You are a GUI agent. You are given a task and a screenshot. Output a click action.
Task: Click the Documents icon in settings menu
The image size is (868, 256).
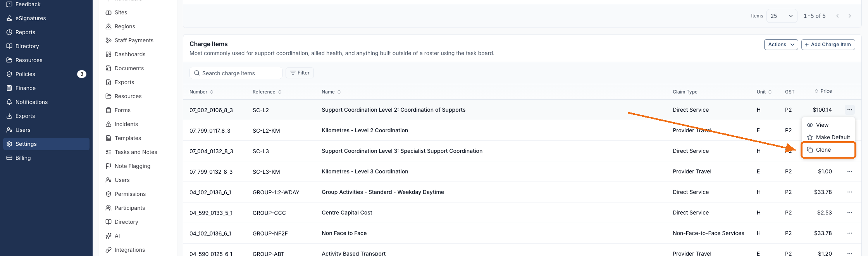[x=108, y=68]
